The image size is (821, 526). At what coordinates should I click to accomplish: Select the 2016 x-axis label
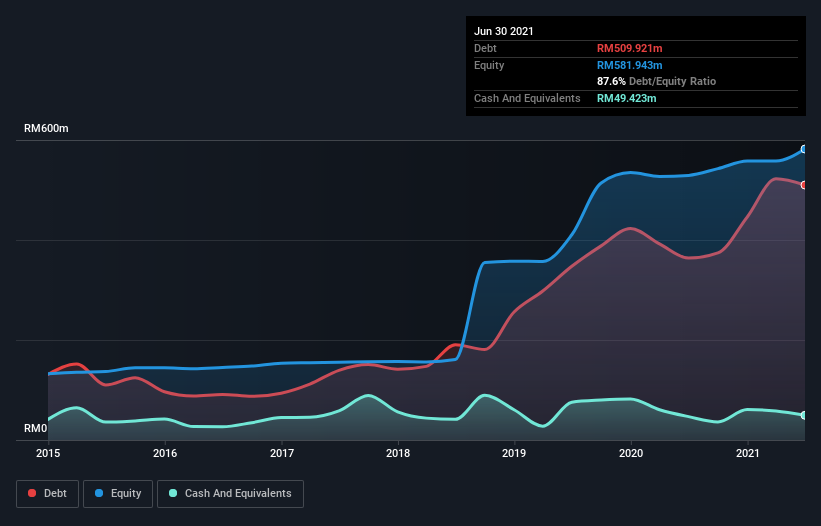click(165, 453)
